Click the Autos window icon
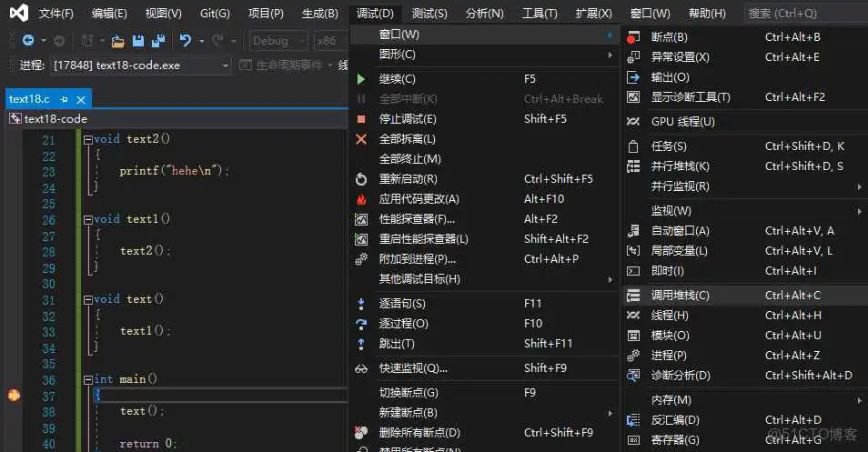Viewport: 868px width, 452px height. [x=632, y=231]
